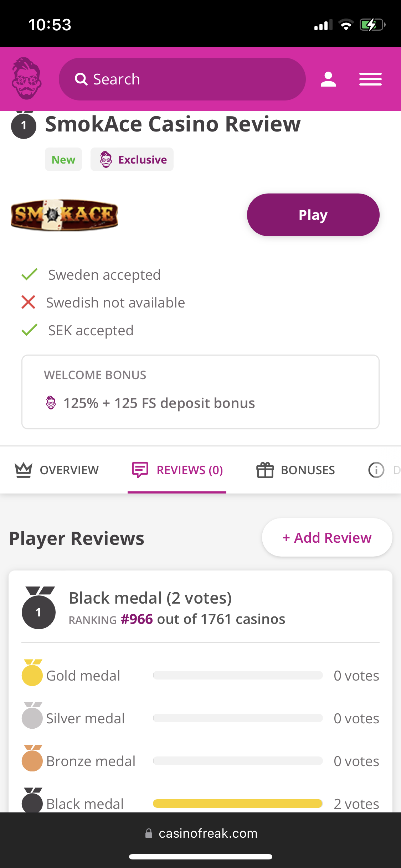Click the search magnifier icon

click(x=81, y=79)
